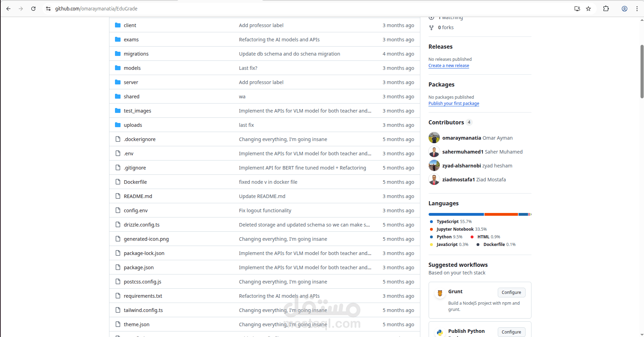The width and height of the screenshot is (644, 337).
Task: Open 'Update db schema' migration commit
Action: click(289, 54)
